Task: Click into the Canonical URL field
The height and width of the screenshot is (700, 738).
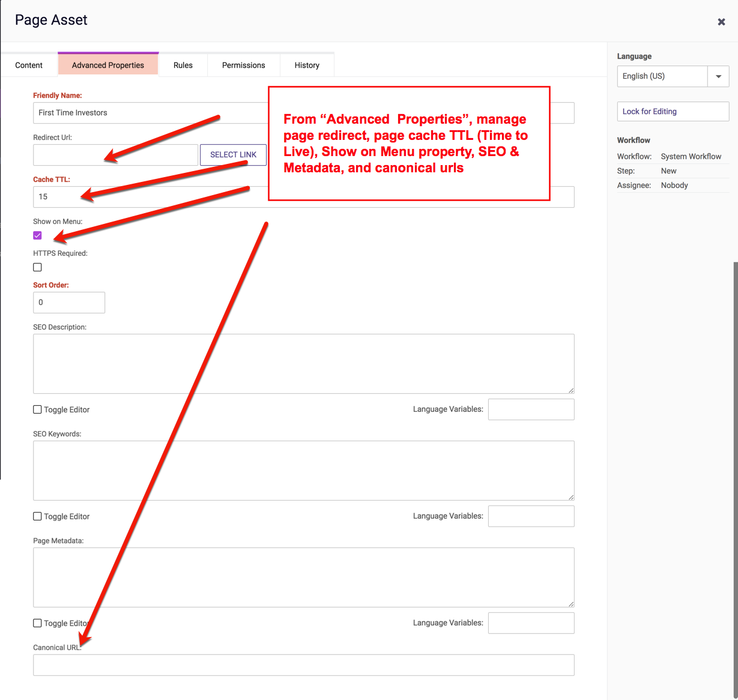Action: 303,665
